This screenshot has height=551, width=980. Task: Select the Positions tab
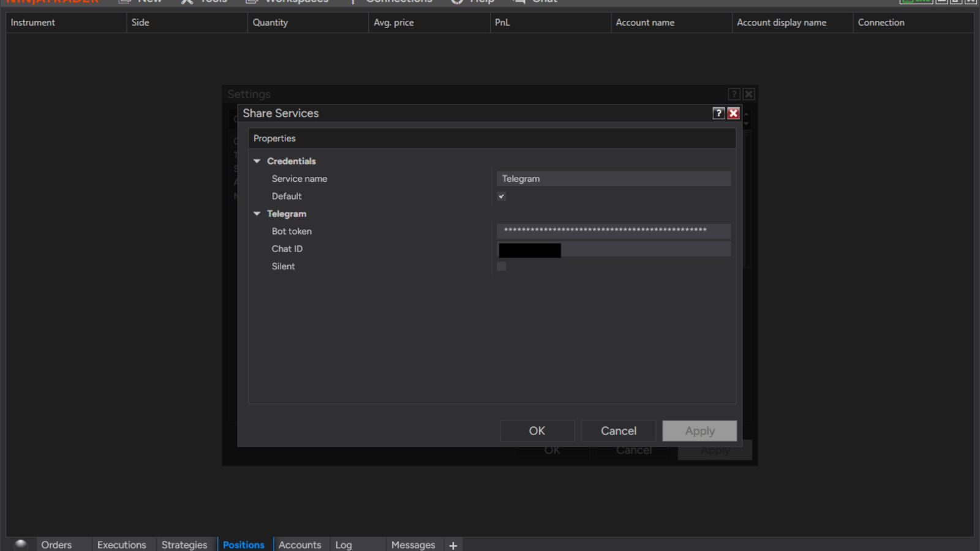tap(244, 545)
